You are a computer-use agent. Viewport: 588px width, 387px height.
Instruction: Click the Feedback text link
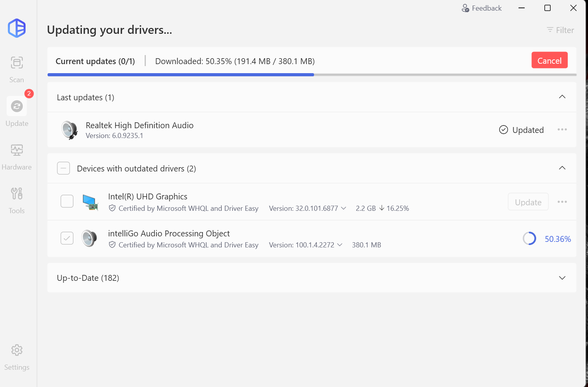(x=487, y=8)
